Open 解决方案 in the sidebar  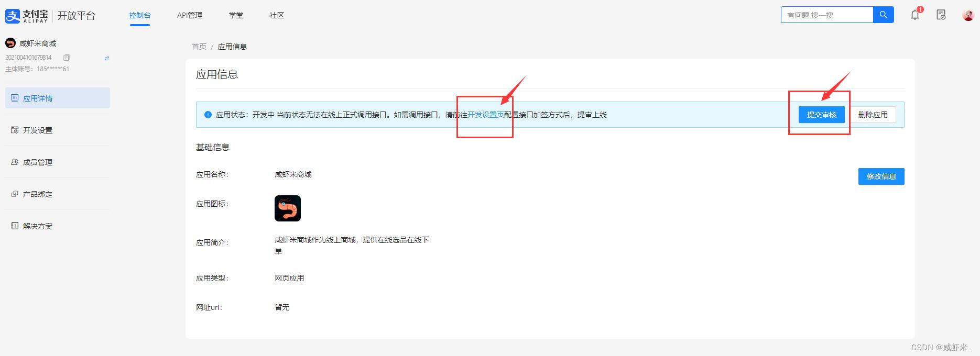point(58,226)
